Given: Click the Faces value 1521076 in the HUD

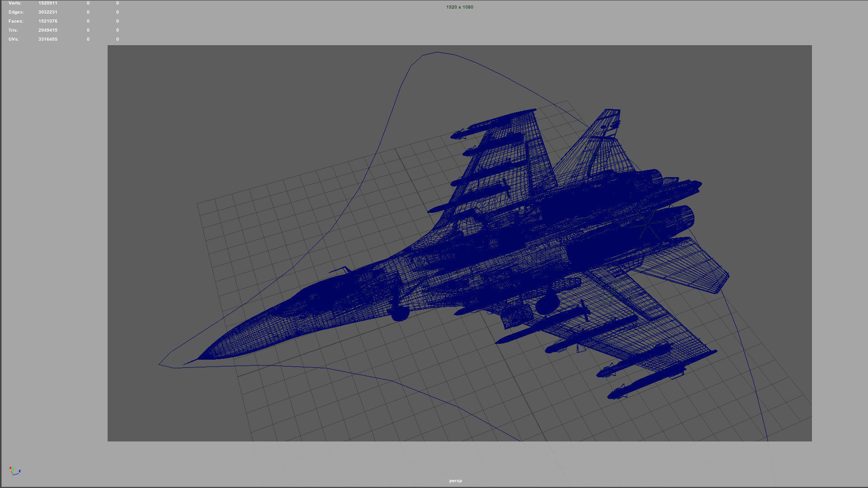Looking at the screenshot, I should (47, 21).
